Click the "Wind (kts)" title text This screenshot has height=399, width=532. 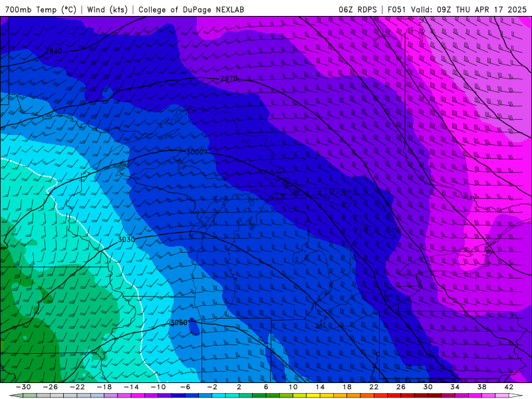coord(107,9)
